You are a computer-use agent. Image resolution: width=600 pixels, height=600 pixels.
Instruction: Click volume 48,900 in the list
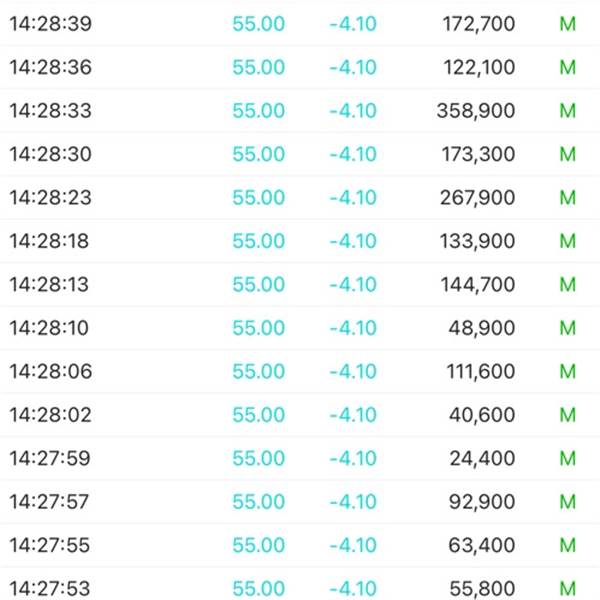pos(481,328)
